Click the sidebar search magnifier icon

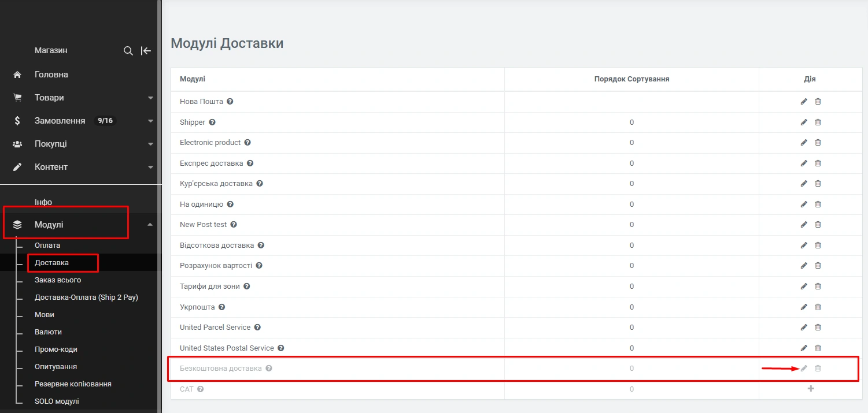tap(128, 51)
